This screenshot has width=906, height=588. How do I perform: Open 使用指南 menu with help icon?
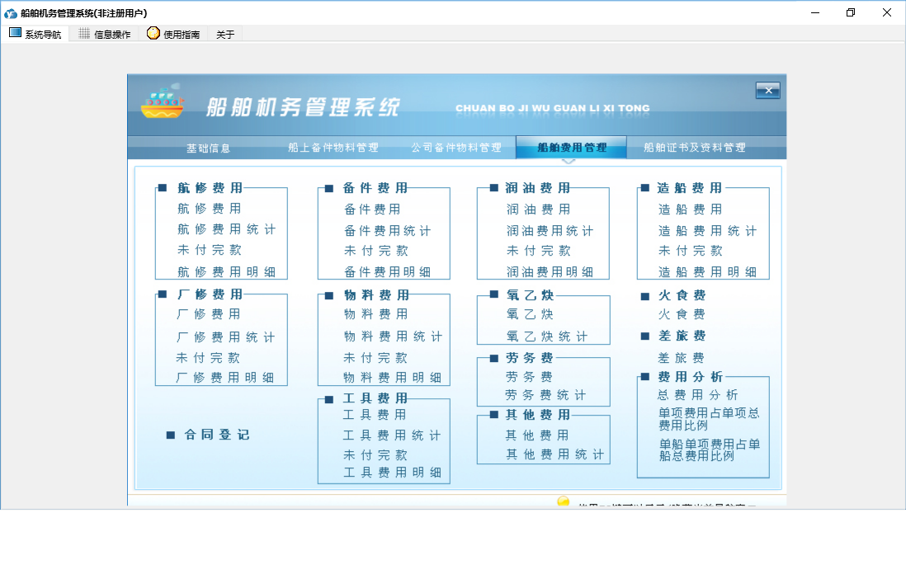tap(173, 34)
